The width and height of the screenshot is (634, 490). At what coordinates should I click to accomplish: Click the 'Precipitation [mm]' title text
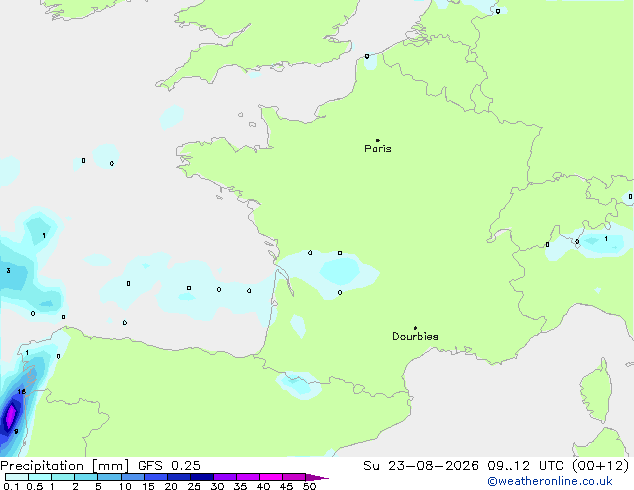pyautogui.click(x=65, y=466)
